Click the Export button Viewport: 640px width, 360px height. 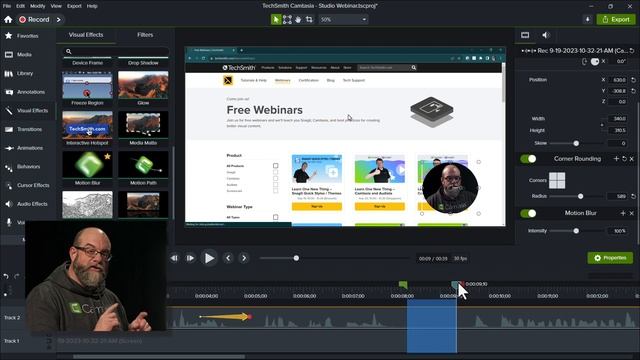tap(616, 19)
